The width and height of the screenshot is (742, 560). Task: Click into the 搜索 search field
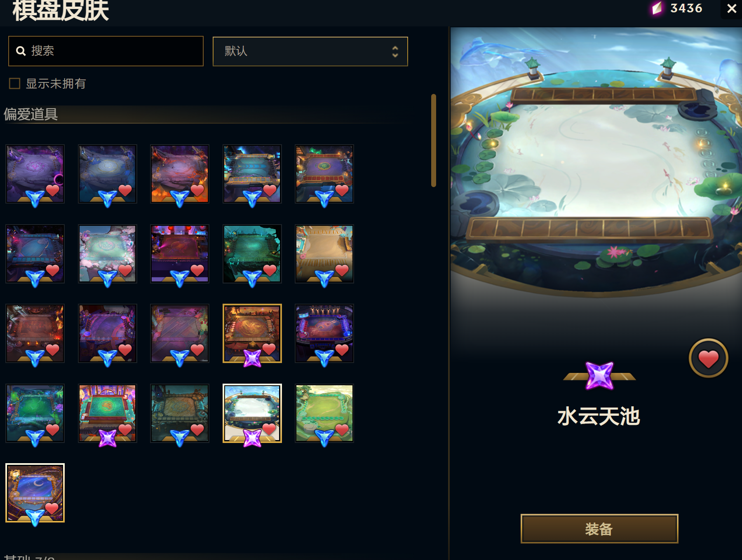point(106,51)
